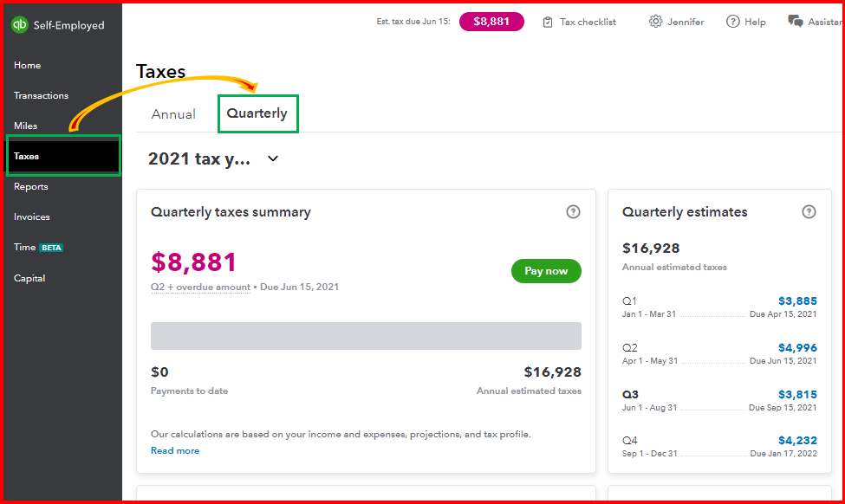Open the Quarterly taxes summary help tooltip
The height and width of the screenshot is (504, 845).
click(x=573, y=211)
